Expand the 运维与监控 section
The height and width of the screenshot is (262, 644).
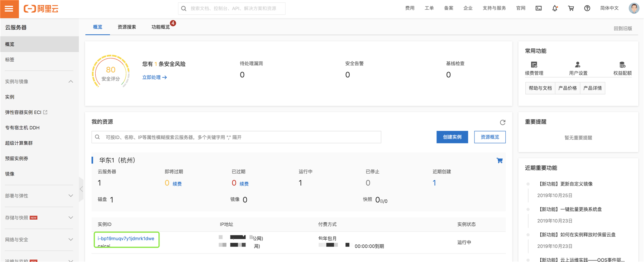[x=71, y=260]
